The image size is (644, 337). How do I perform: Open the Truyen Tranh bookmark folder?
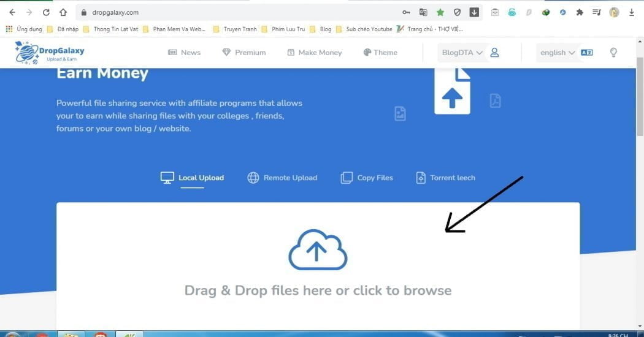235,29
